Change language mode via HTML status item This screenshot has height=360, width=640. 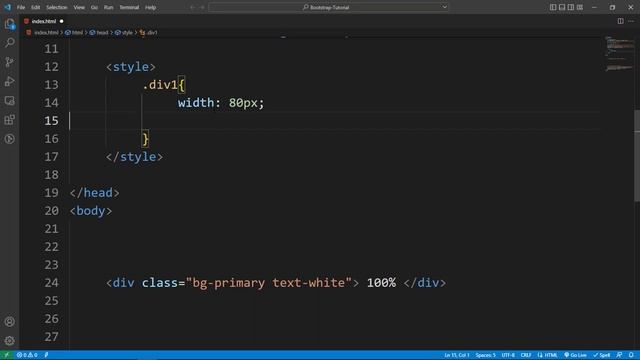click(547, 355)
